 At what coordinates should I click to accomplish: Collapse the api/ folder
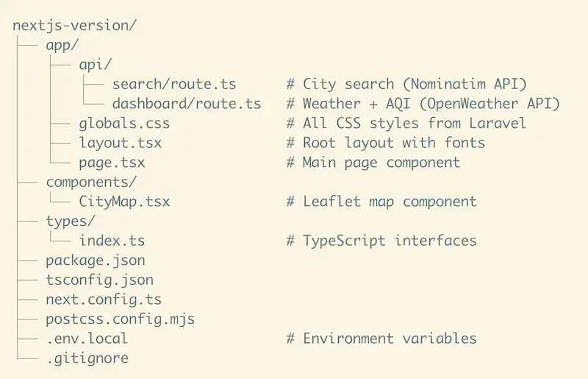tap(96, 65)
